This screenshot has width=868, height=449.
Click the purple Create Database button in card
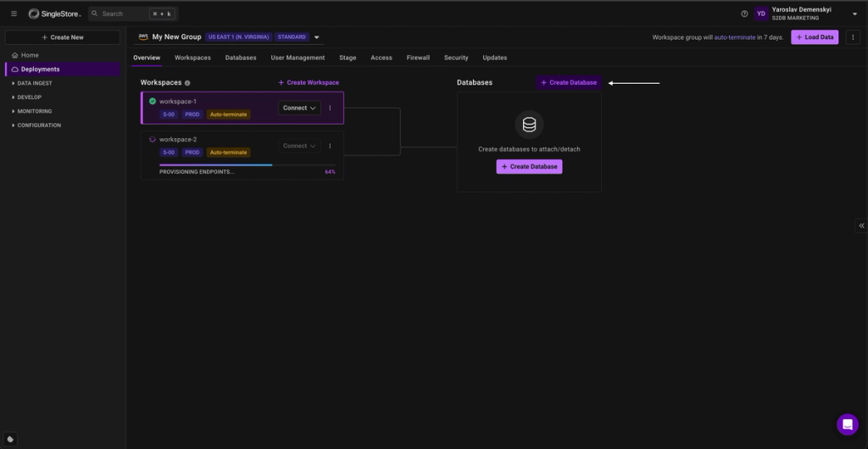(x=529, y=166)
